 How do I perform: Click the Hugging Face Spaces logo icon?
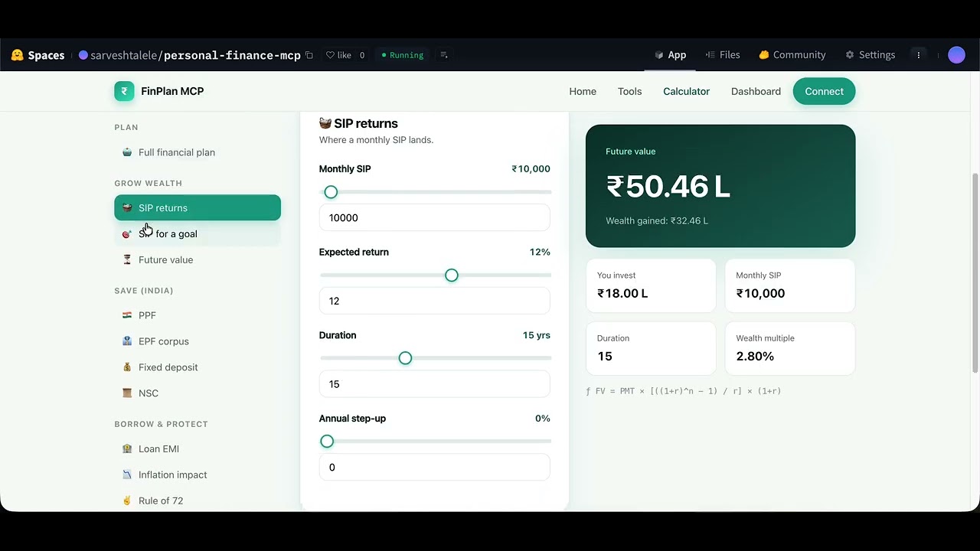[17, 55]
